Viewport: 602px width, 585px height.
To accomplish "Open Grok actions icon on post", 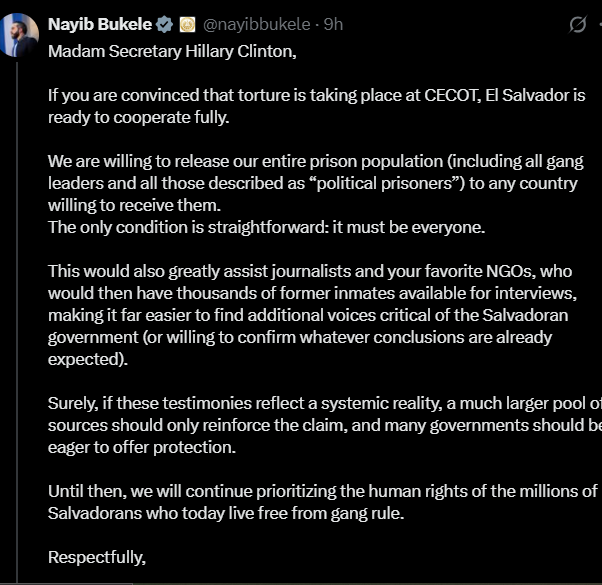I will pyautogui.click(x=577, y=24).
